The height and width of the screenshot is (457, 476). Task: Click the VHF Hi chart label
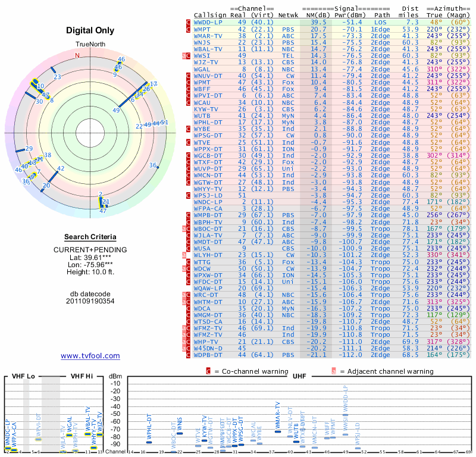point(82,376)
